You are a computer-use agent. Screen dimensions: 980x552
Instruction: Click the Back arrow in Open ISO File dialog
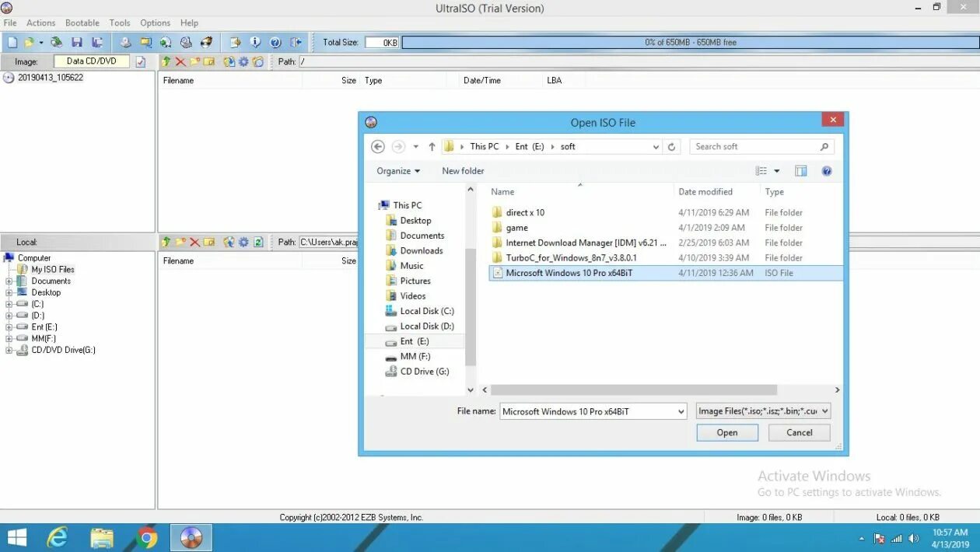coord(378,146)
